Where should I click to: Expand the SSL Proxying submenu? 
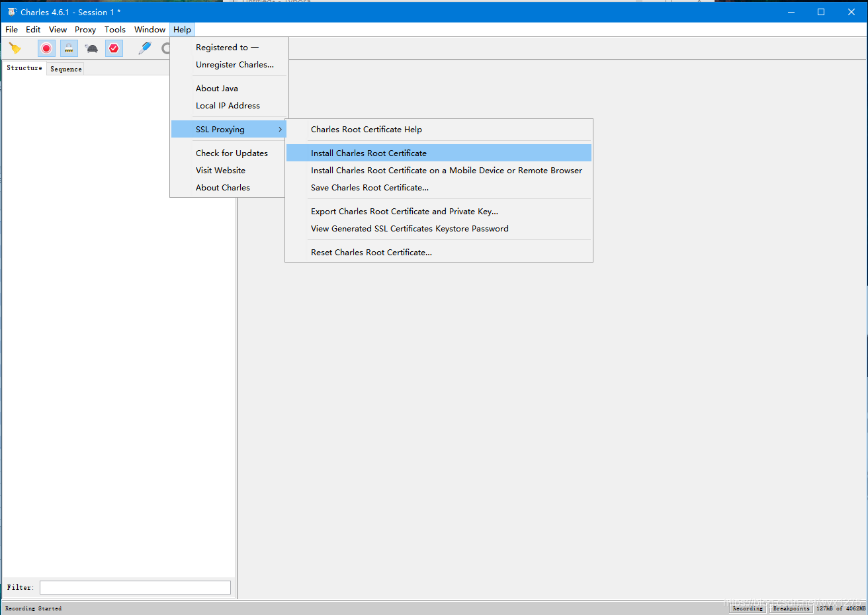pyautogui.click(x=229, y=130)
